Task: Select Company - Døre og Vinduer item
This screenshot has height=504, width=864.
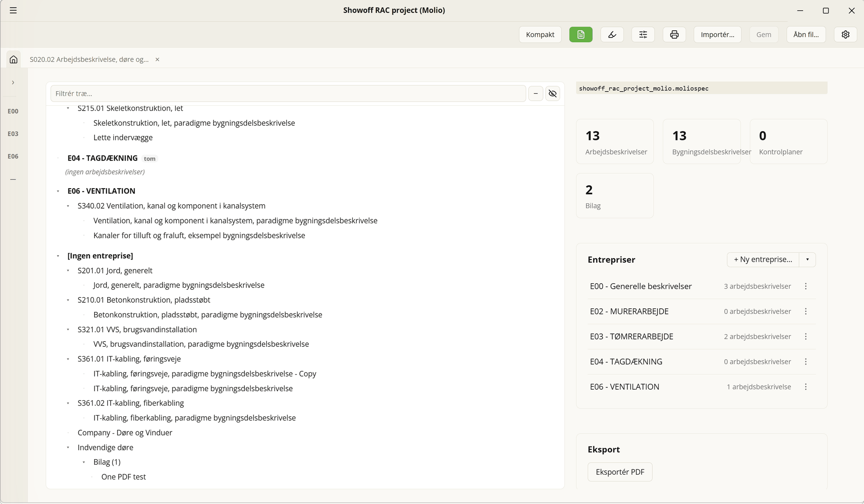Action: click(125, 433)
